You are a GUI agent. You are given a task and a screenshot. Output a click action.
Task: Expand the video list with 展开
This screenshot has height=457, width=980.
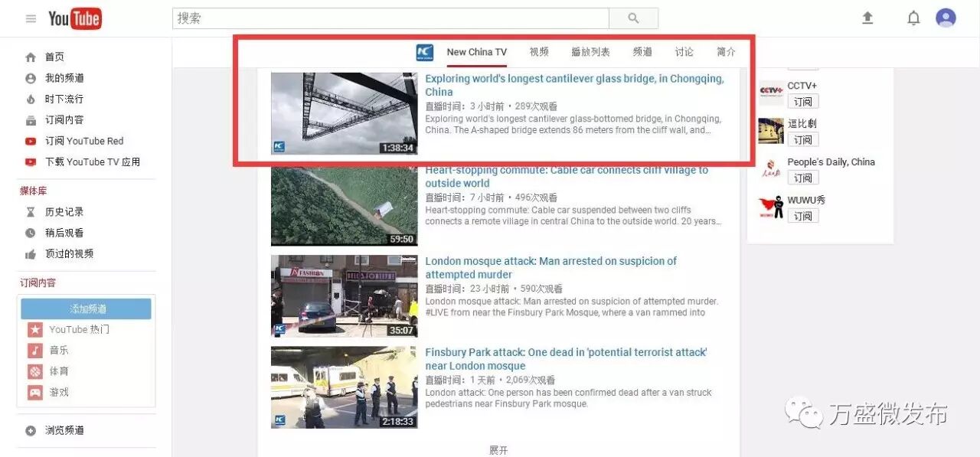tap(498, 450)
